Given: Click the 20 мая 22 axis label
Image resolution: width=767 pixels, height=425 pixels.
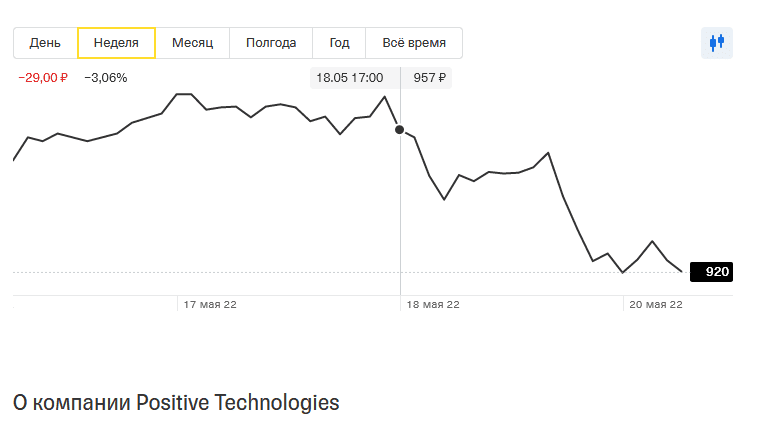Looking at the screenshot, I should (653, 305).
